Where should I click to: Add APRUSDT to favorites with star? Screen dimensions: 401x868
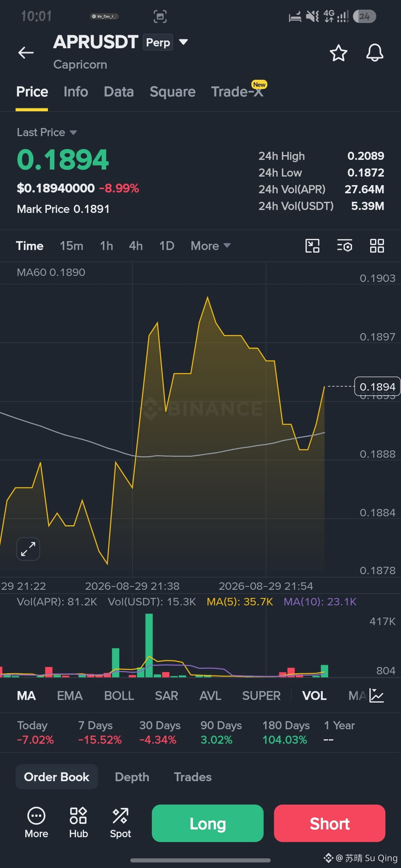pos(338,53)
